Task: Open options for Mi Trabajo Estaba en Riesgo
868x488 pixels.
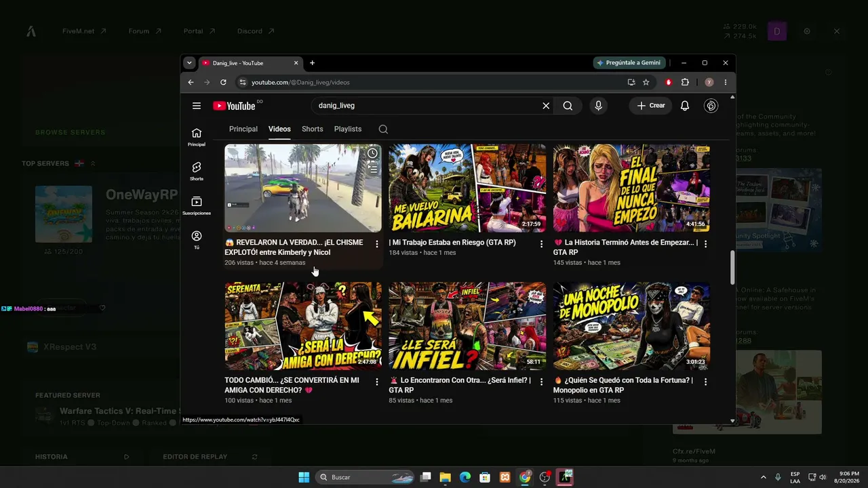Action: pyautogui.click(x=541, y=244)
